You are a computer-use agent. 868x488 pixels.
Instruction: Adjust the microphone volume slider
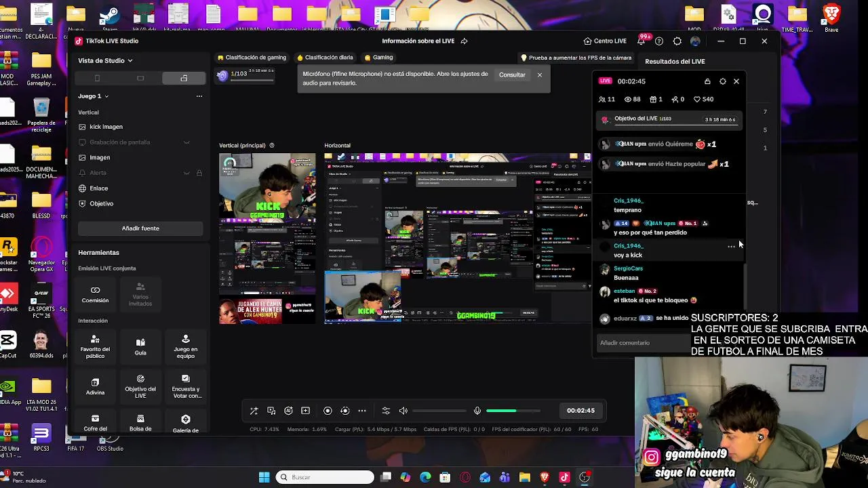pos(513,411)
